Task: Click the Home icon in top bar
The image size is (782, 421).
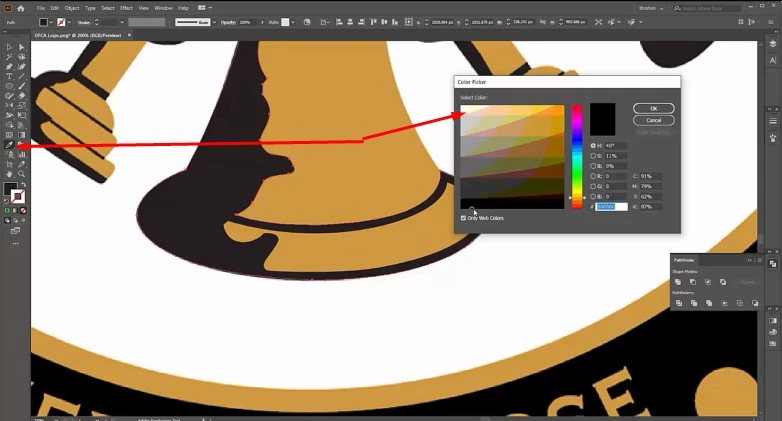Action: coord(20,8)
